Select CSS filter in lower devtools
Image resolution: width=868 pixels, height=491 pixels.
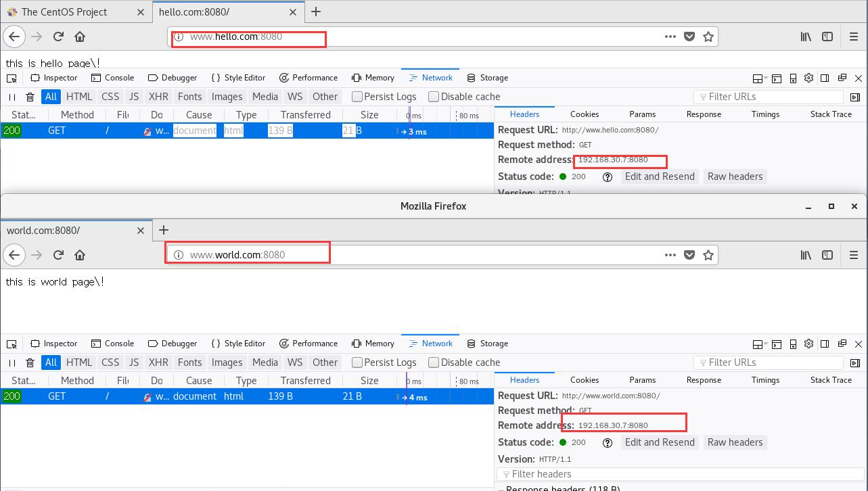(x=110, y=363)
